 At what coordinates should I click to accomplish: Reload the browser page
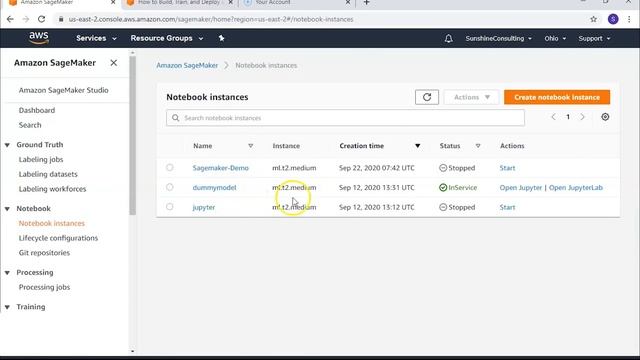pyautogui.click(x=41, y=19)
